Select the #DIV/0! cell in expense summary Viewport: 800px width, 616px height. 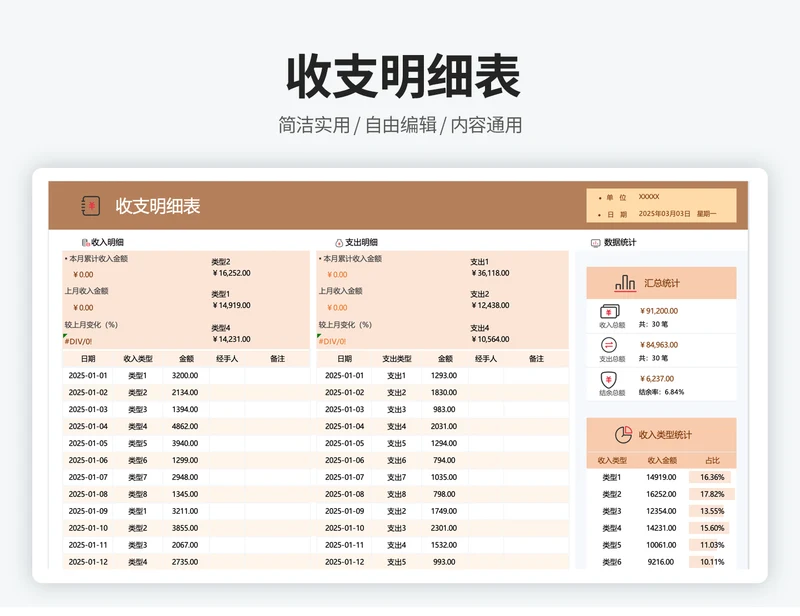[x=332, y=341]
